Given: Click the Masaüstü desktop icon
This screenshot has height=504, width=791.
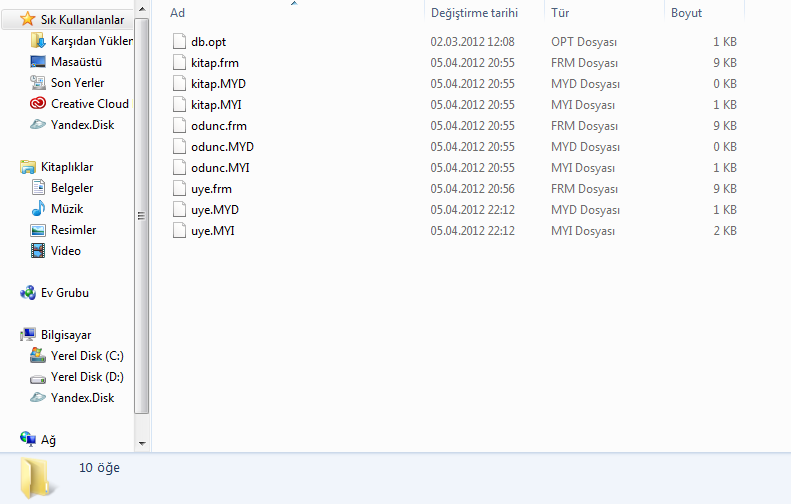Looking at the screenshot, I should pyautogui.click(x=38, y=62).
